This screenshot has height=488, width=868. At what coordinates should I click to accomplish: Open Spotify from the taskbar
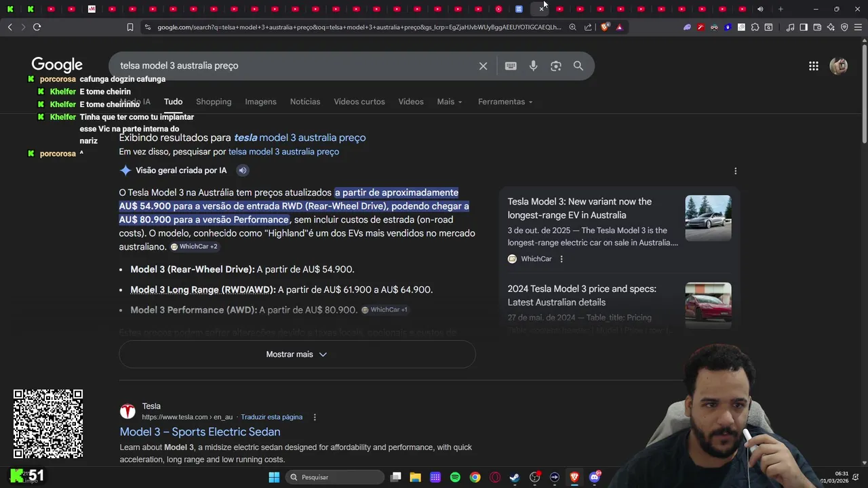(x=455, y=477)
